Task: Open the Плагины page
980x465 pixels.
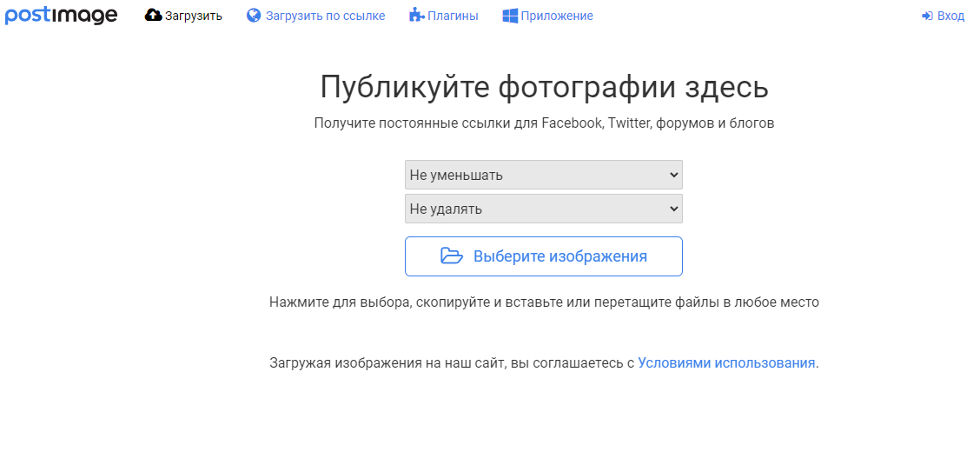Action: 444,16
